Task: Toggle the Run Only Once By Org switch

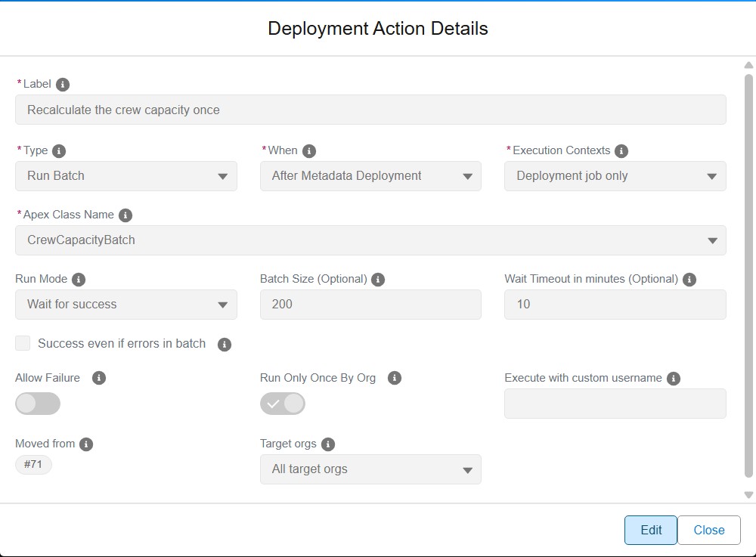Action: 283,404
